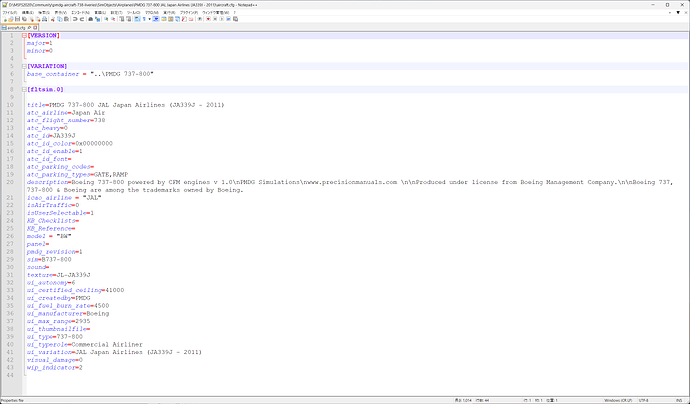The image size is (690, 404).
Task: Open the Document List toolbar icon
Action: pyautogui.click(x=177, y=19)
